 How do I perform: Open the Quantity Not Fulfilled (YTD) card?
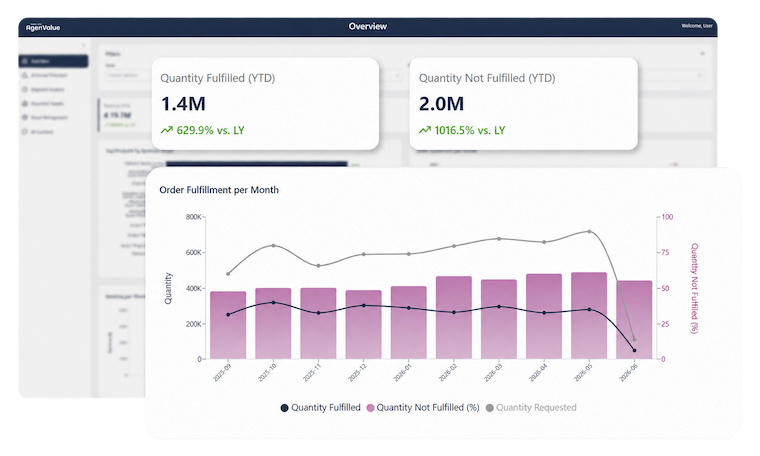click(x=523, y=104)
